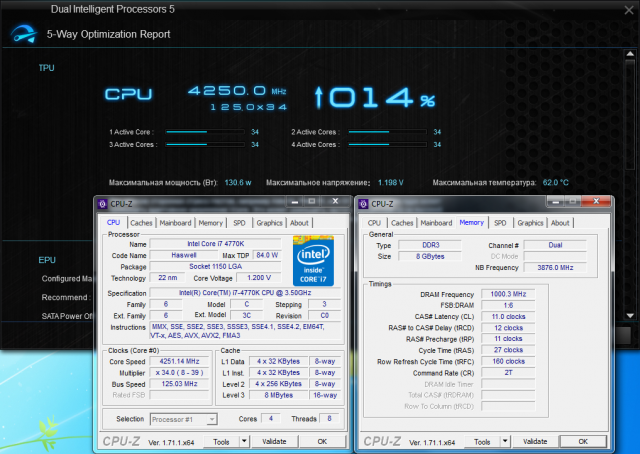The image size is (640, 454).
Task: Click the Dual Intelligent Processors speedometer logo icon
Action: (24, 34)
